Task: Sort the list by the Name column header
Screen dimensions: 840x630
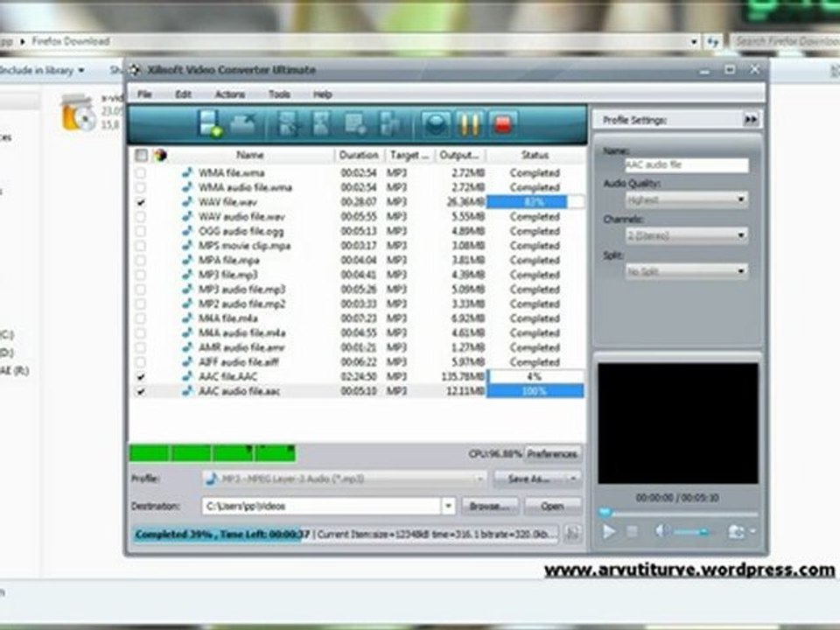Action: (x=250, y=156)
